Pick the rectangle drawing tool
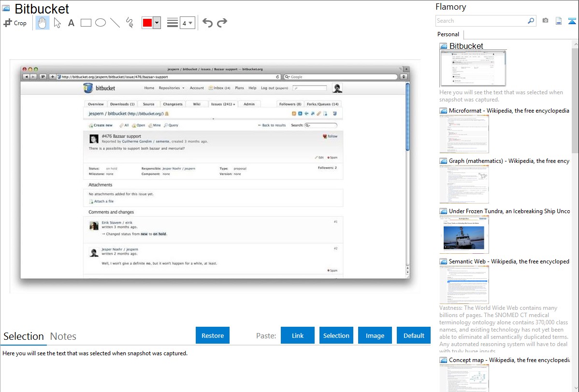579x392 pixels. tap(86, 23)
